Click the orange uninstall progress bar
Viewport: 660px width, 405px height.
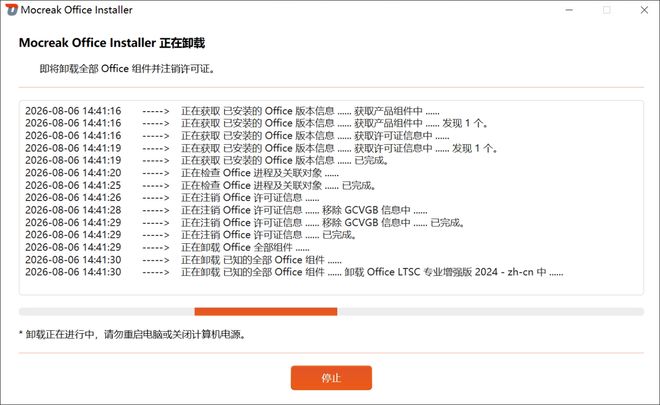[266, 312]
